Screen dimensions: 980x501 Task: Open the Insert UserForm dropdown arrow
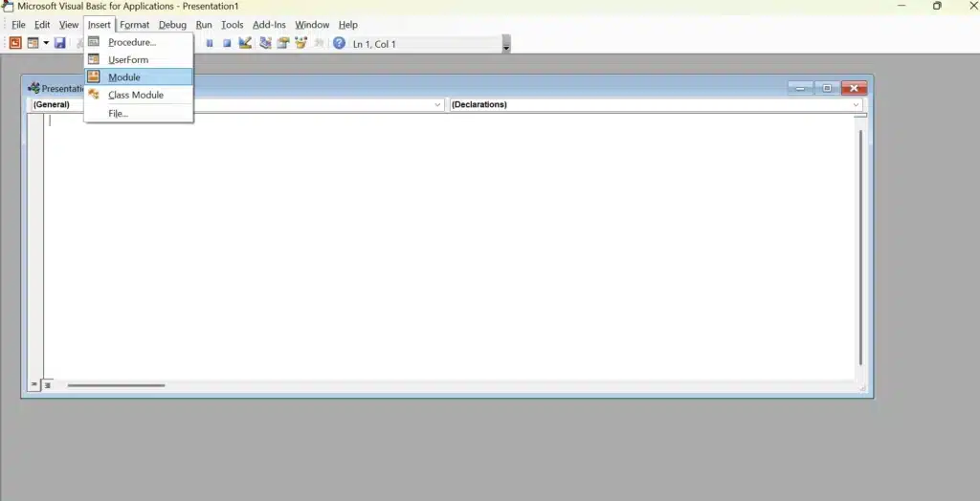coord(45,43)
